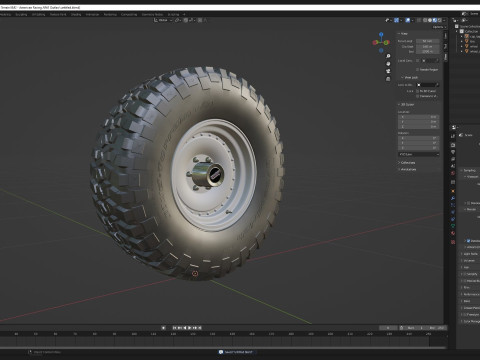Viewport: 480px width, 360px height.
Task: Open the Shading workspace tab
Action: (76, 14)
